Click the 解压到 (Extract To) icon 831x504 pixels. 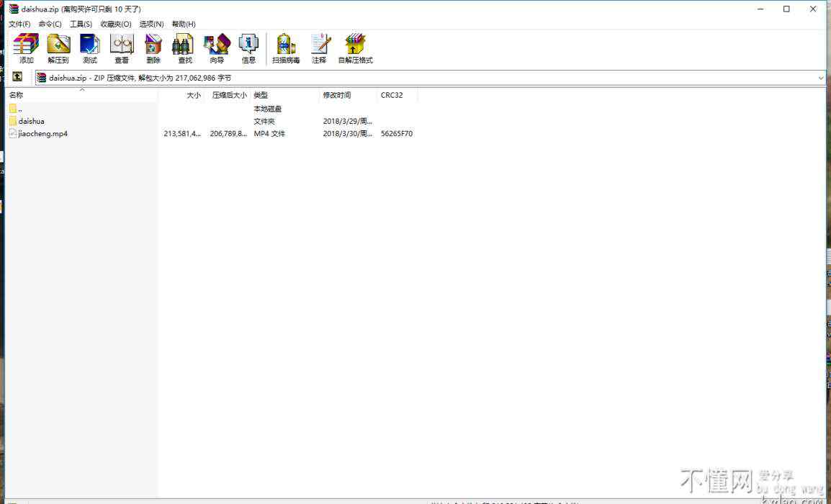pos(58,48)
